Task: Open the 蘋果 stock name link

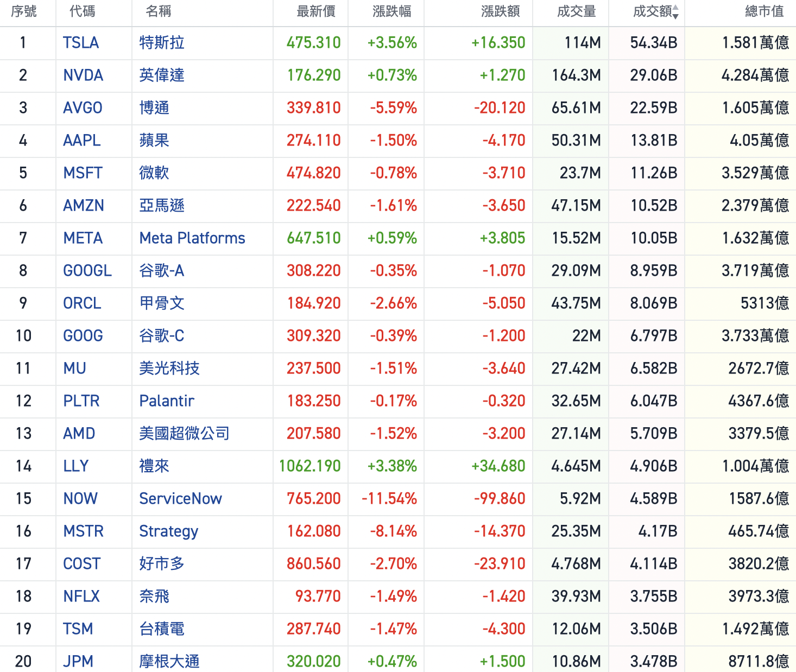Action: [154, 141]
